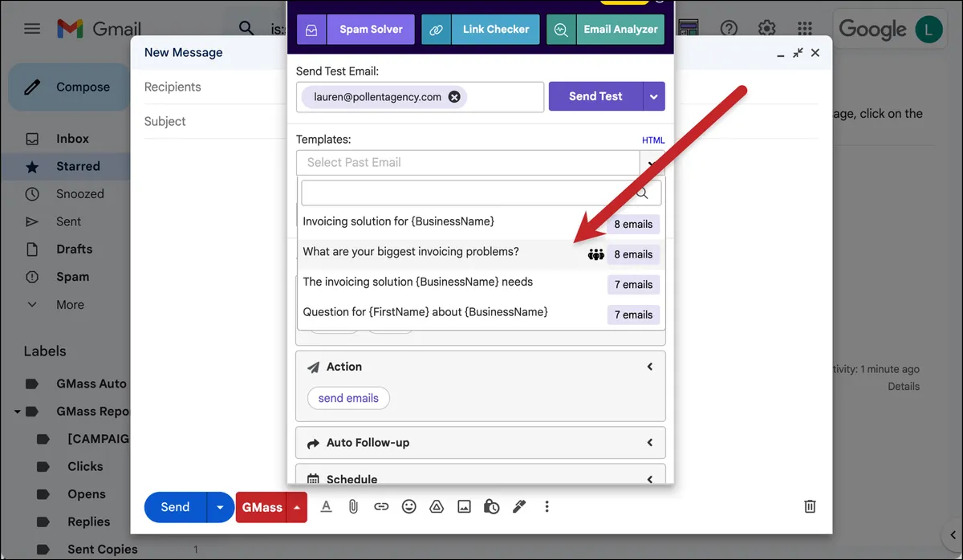This screenshot has width=963, height=560.
Task: Insert files using the Google Drive icon
Action: tap(437, 506)
